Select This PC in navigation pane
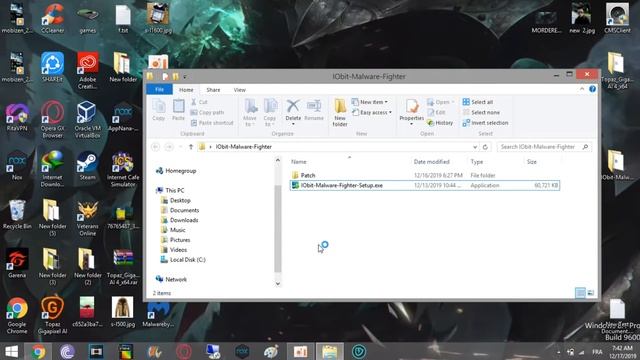 point(170,190)
